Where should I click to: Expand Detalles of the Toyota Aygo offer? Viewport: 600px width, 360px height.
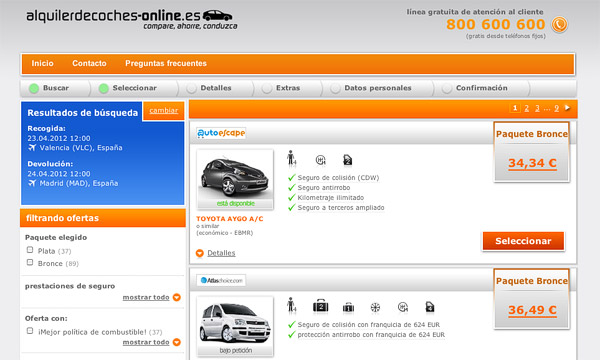click(x=221, y=253)
